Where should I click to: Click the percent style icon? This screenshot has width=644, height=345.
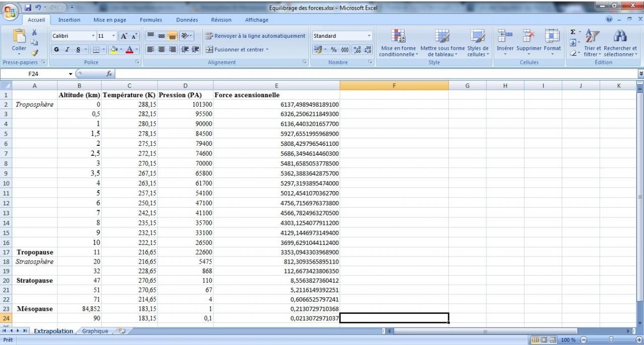pyautogui.click(x=333, y=50)
